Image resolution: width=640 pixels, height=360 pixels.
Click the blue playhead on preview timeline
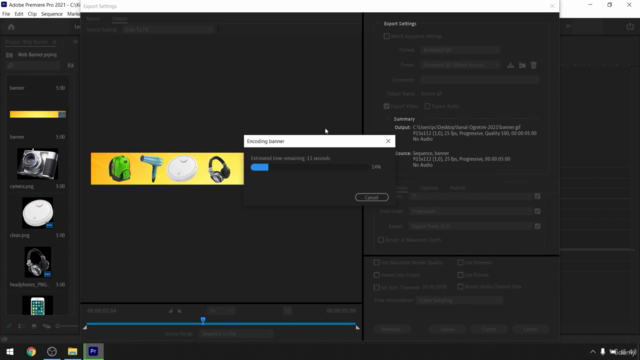[x=203, y=320]
